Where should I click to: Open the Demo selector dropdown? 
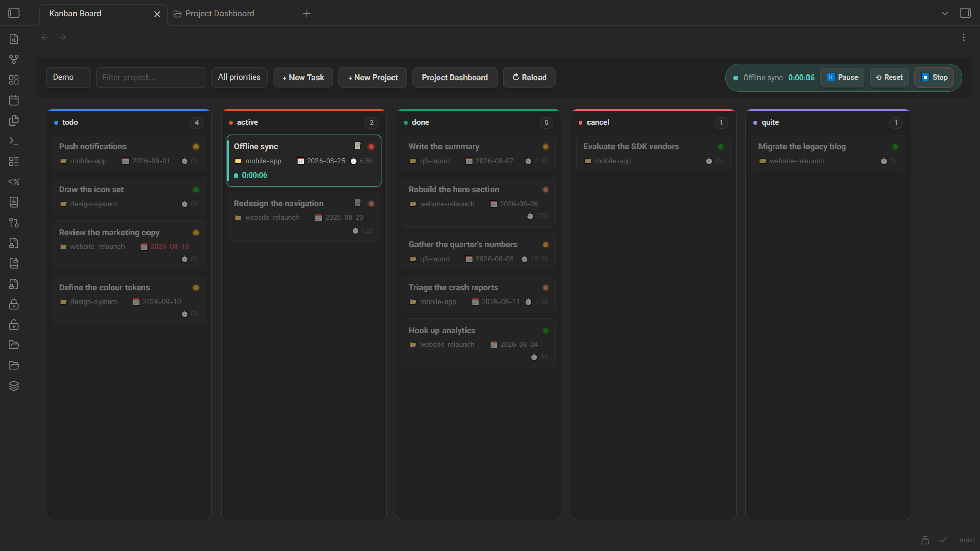point(68,78)
